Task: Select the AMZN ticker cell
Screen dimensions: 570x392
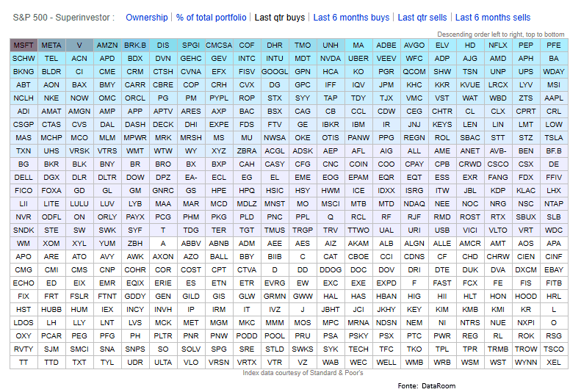Action: (x=107, y=45)
